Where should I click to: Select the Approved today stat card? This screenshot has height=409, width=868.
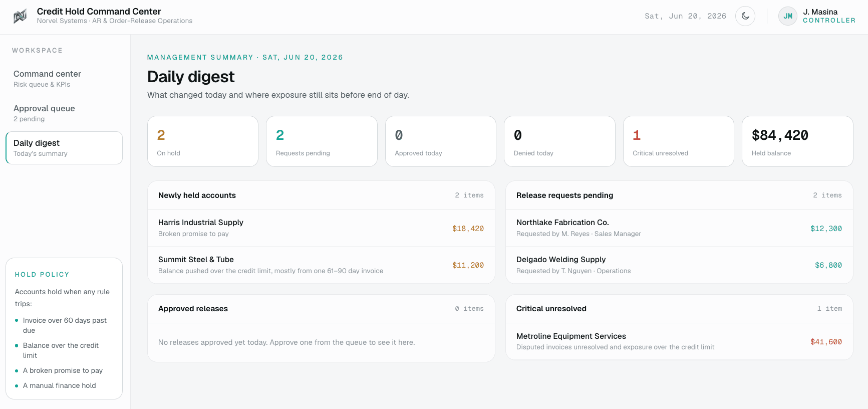pos(441,141)
